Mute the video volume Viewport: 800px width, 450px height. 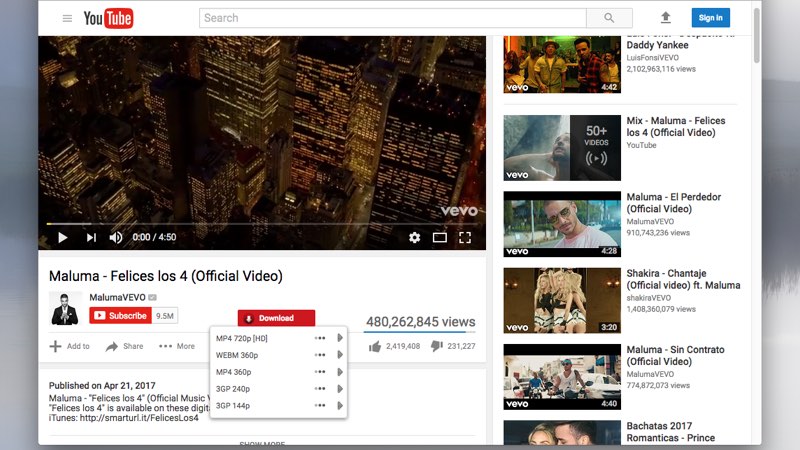116,237
